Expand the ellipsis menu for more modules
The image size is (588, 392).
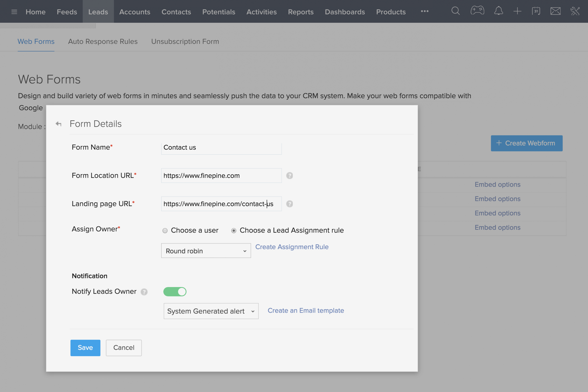tap(424, 11)
